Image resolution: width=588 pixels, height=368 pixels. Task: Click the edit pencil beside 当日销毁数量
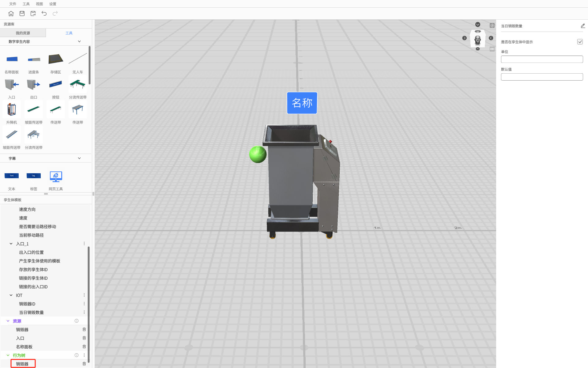(582, 26)
